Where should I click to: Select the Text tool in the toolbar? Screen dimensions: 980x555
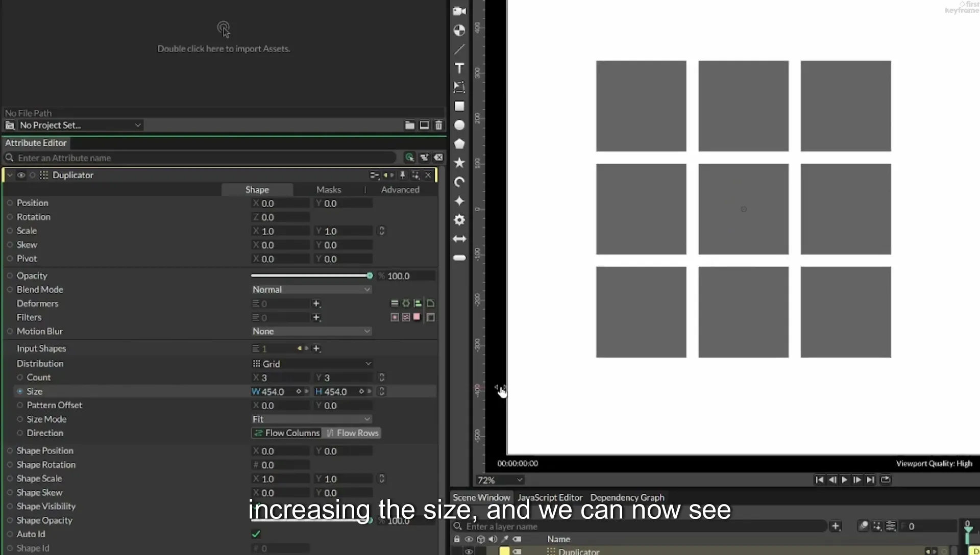pos(459,68)
